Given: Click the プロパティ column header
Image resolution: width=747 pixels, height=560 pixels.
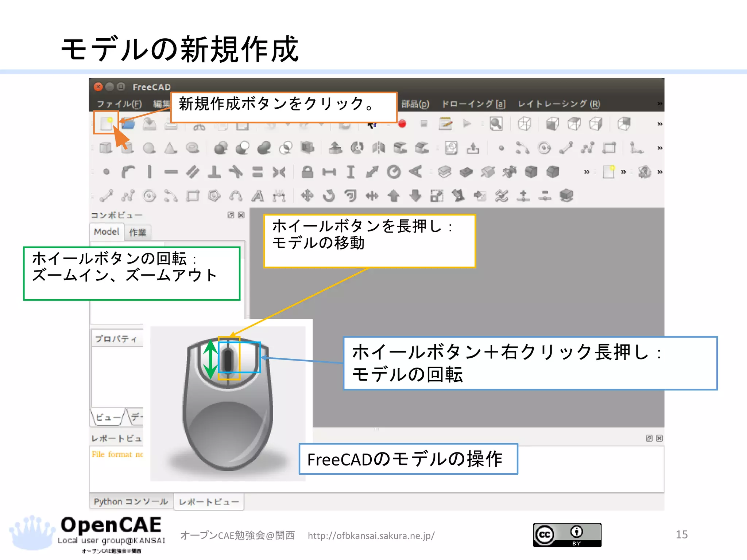Looking at the screenshot, I should [117, 339].
